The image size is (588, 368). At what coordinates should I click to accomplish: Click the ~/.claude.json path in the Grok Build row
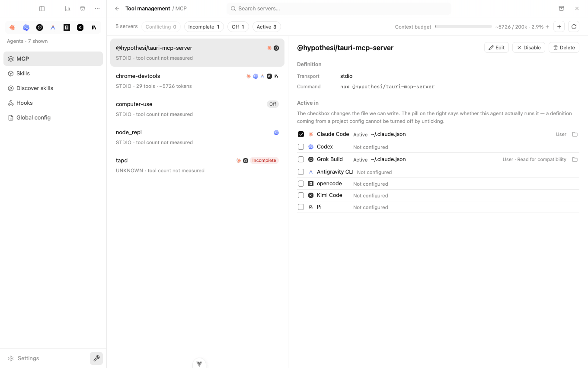coord(388,159)
